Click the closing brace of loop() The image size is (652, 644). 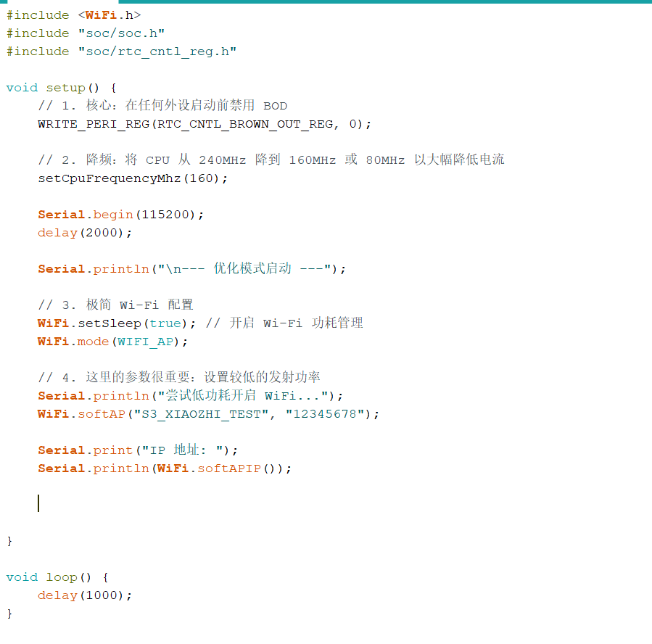[x=9, y=614]
